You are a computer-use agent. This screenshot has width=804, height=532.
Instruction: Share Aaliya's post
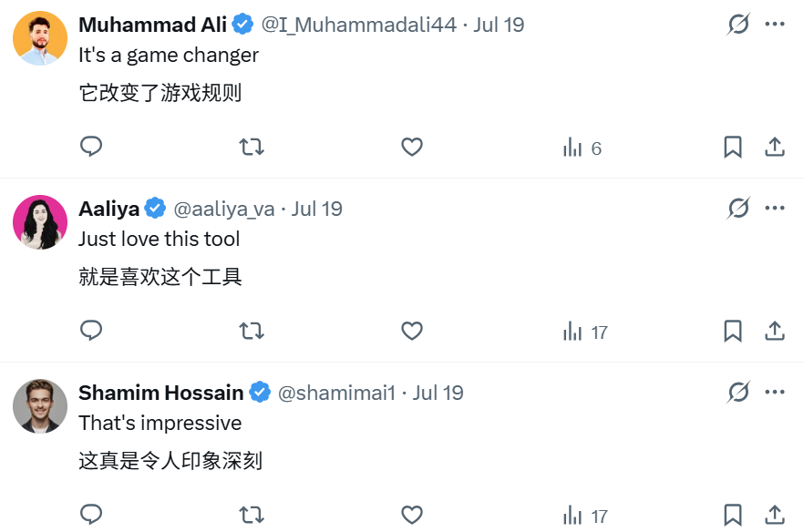tap(776, 332)
